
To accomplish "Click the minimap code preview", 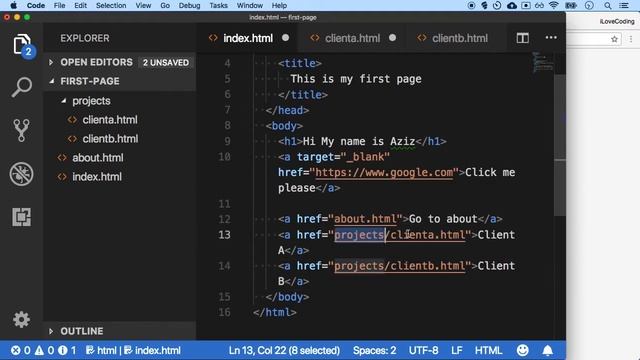I will (x=543, y=62).
